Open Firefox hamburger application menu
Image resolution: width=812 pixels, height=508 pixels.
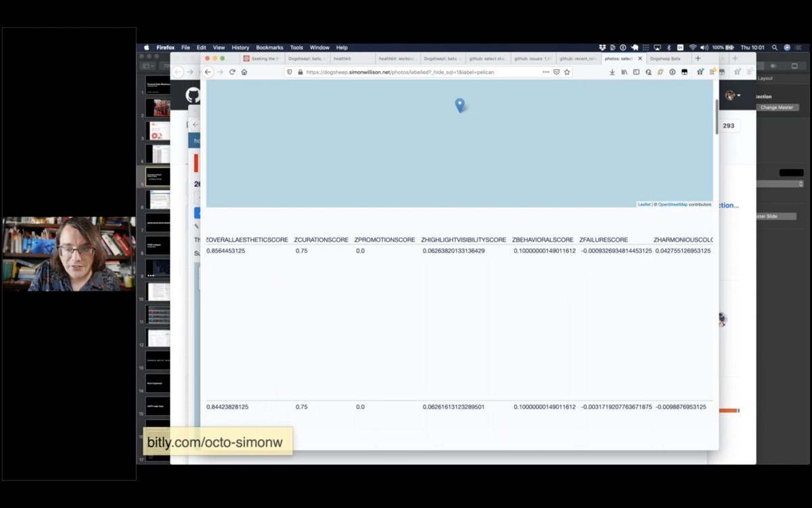point(711,72)
